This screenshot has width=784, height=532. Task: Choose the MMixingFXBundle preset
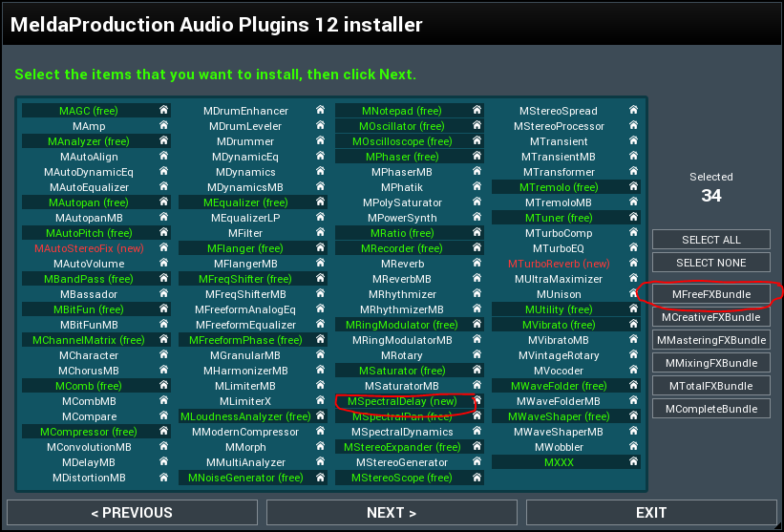coord(711,363)
